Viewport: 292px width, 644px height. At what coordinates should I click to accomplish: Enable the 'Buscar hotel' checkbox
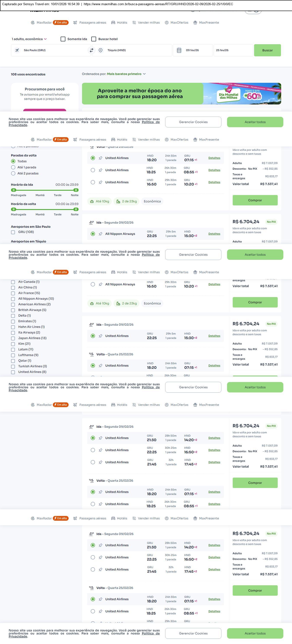click(x=94, y=39)
